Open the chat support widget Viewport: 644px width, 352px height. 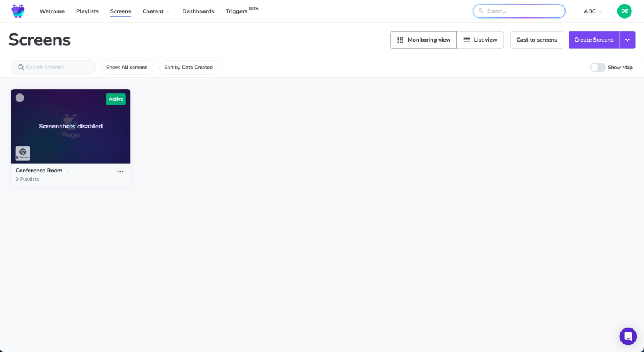coord(628,336)
